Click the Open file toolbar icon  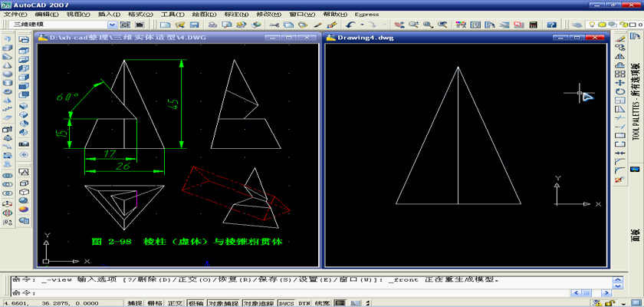pyautogui.click(x=180, y=25)
